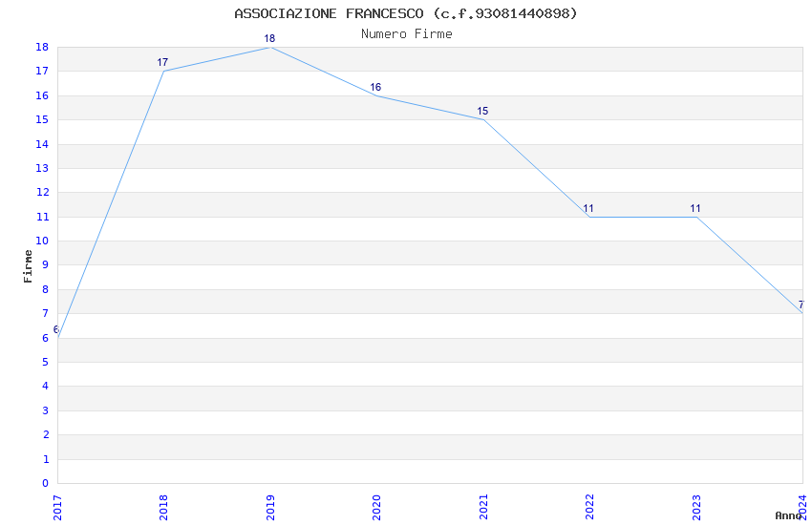
Task: Click the y-axis tick label 8
Action: coord(46,289)
